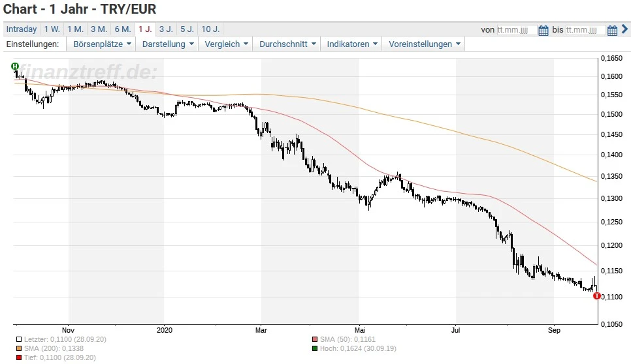This screenshot has width=631, height=364.
Task: Select the 10 J. timeframe tab
Action: pos(210,29)
